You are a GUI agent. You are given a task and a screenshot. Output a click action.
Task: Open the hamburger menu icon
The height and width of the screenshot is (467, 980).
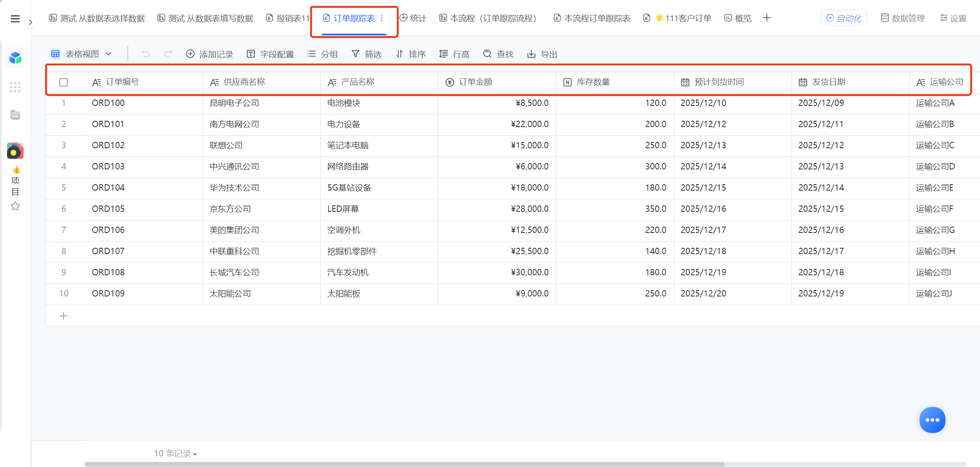click(x=15, y=19)
